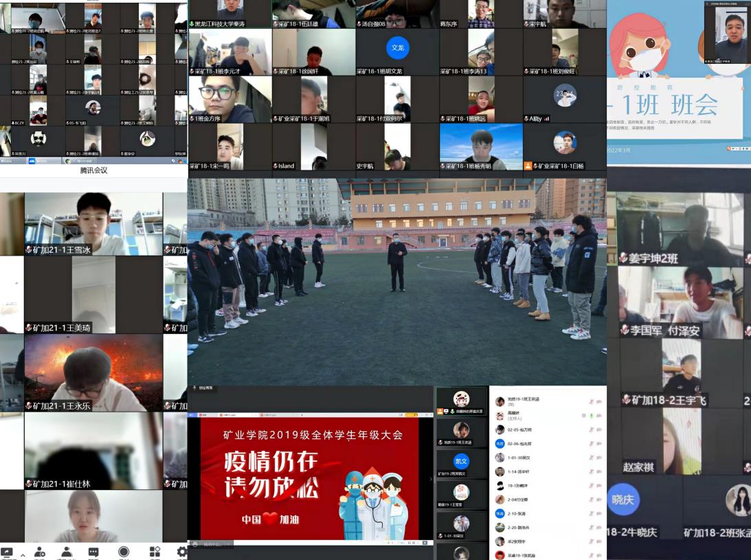The width and height of the screenshot is (751, 560).
Task: Open the apps grid icon
Action: tap(155, 552)
